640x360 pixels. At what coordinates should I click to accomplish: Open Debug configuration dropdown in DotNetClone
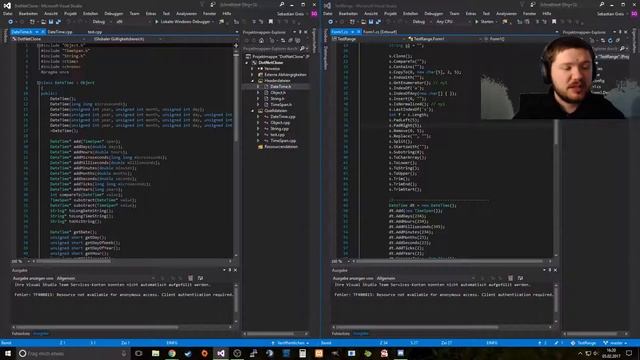[101, 22]
